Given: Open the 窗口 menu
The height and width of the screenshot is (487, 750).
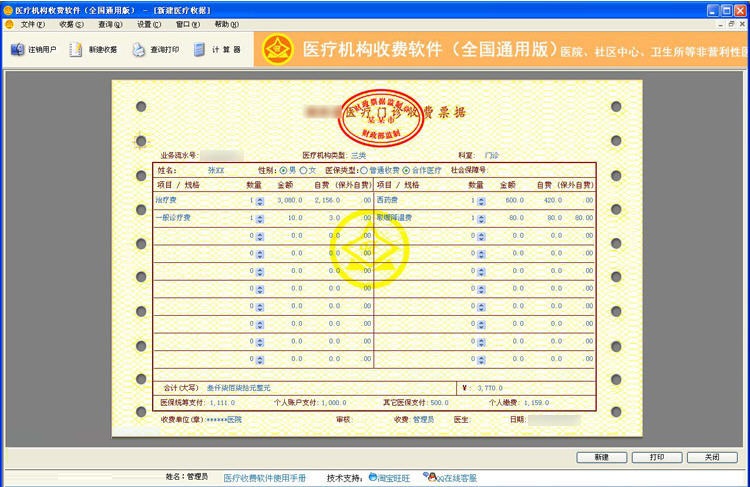Looking at the screenshot, I should point(188,24).
